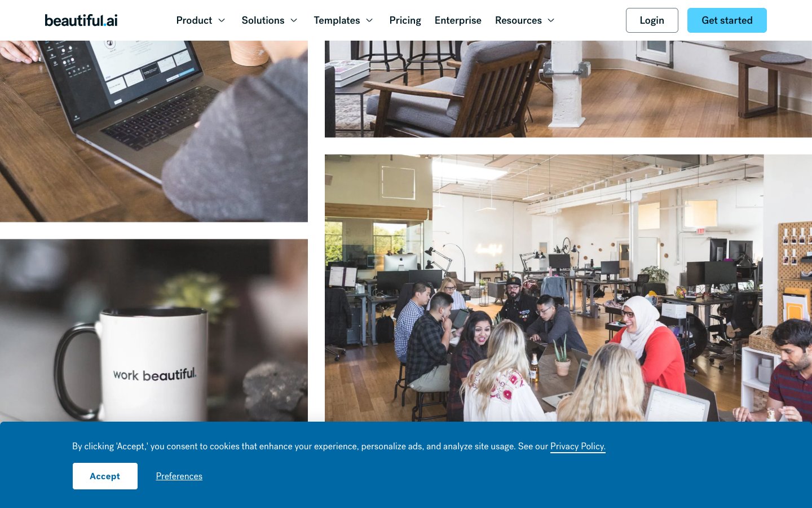Click the team meeting office photo

(x=568, y=288)
